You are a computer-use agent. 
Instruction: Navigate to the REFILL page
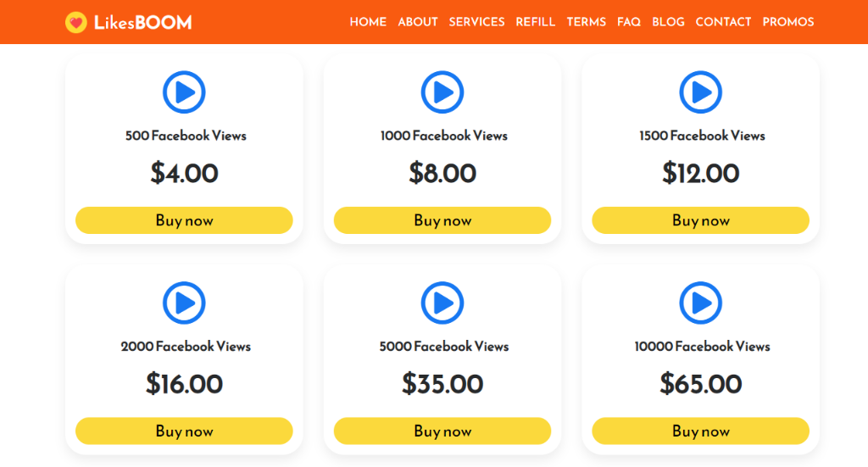pos(536,22)
